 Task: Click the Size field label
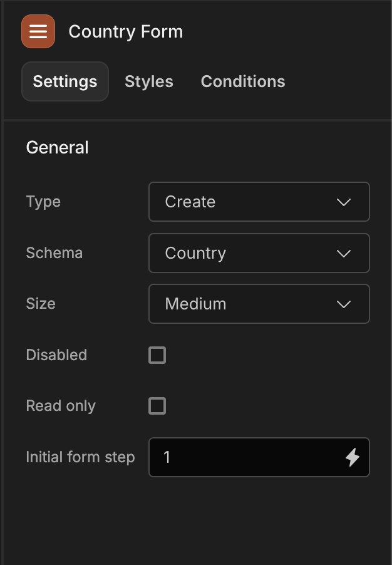point(41,304)
